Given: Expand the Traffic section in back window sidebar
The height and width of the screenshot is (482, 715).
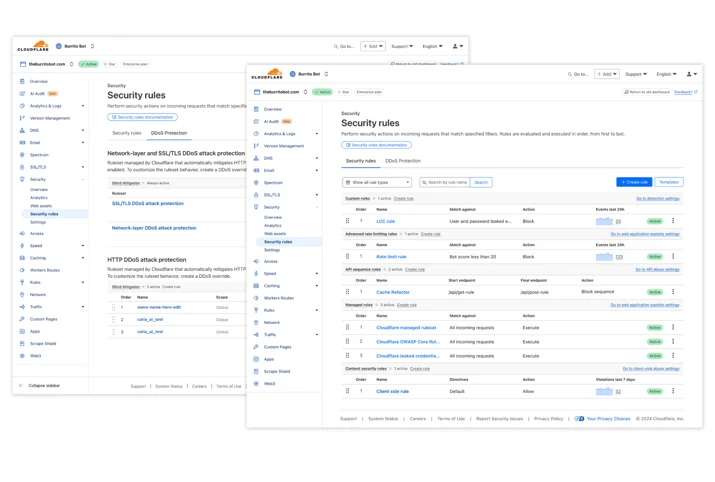Looking at the screenshot, I should click(x=83, y=307).
